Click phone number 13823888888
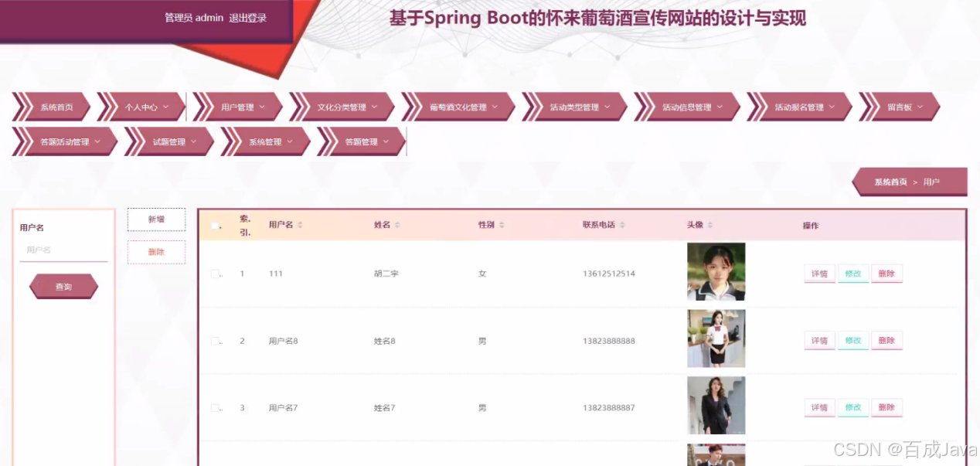 (609, 341)
